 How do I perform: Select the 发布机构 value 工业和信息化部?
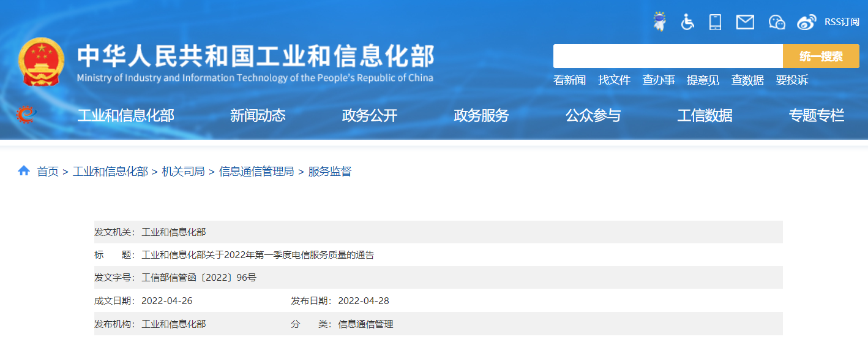[174, 324]
